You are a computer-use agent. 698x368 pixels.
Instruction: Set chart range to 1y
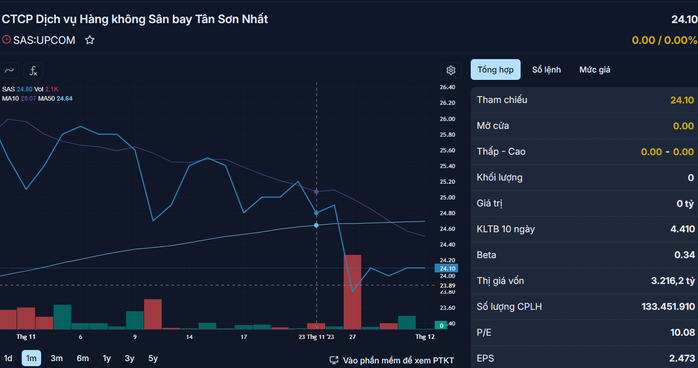point(107,358)
